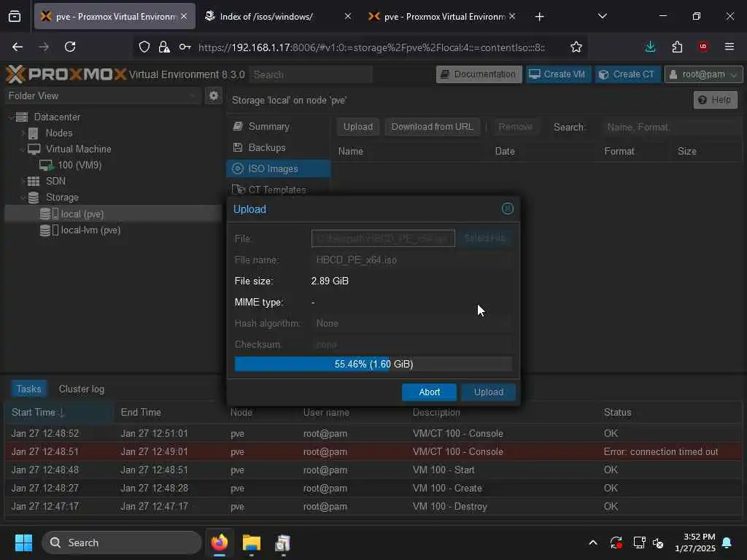Open the Summary storage tab
This screenshot has height=560, width=747.
tap(278, 127)
